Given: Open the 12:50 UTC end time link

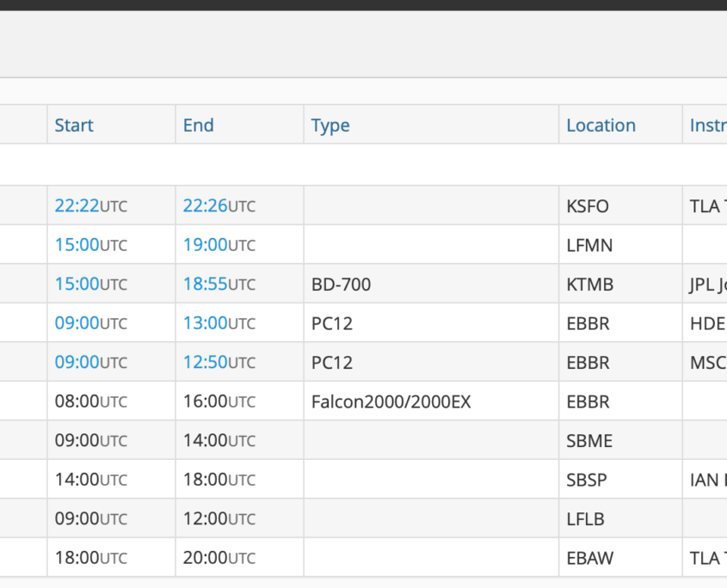Looking at the screenshot, I should click(206, 363).
